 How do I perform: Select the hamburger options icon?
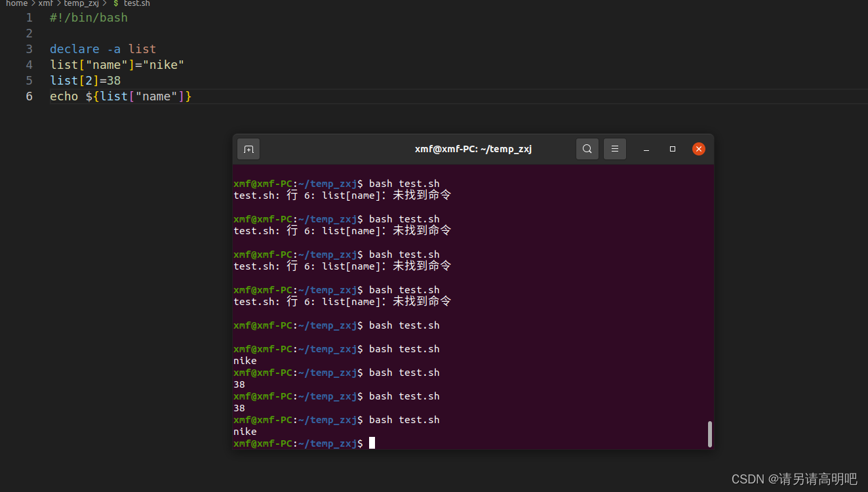(614, 148)
